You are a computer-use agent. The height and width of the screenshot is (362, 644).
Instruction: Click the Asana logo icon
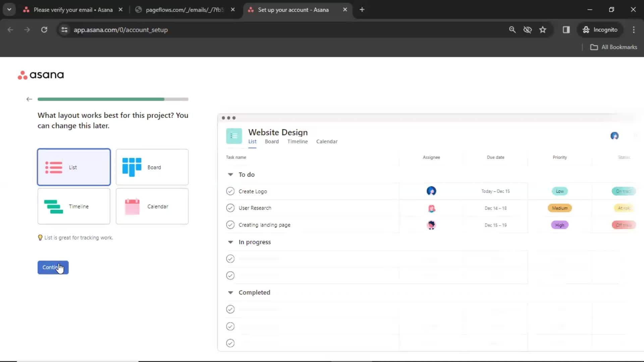(x=22, y=75)
